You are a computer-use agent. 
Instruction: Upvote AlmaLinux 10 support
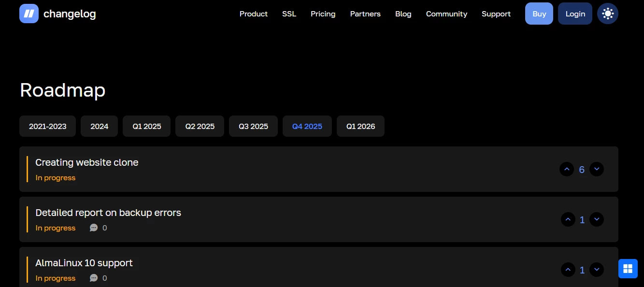click(x=568, y=270)
